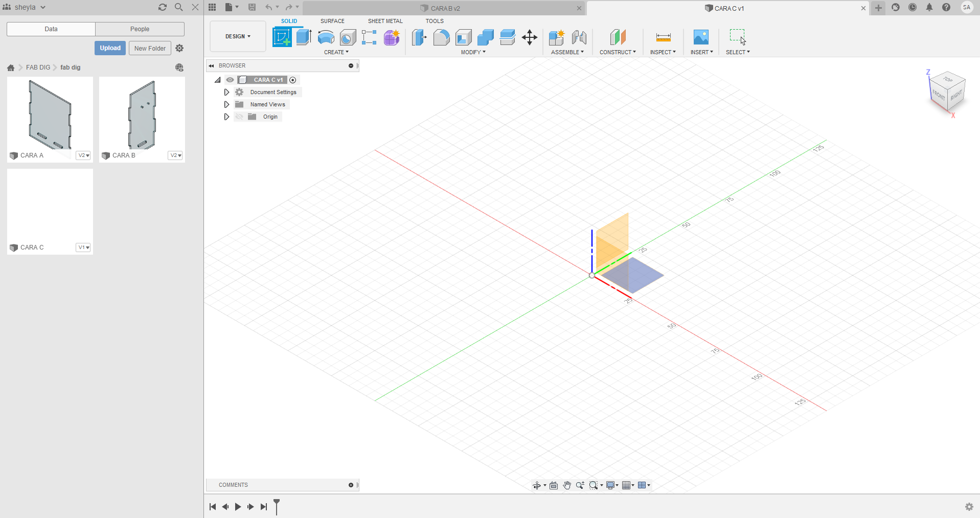Open the notifications bell
The height and width of the screenshot is (518, 980).
929,7
